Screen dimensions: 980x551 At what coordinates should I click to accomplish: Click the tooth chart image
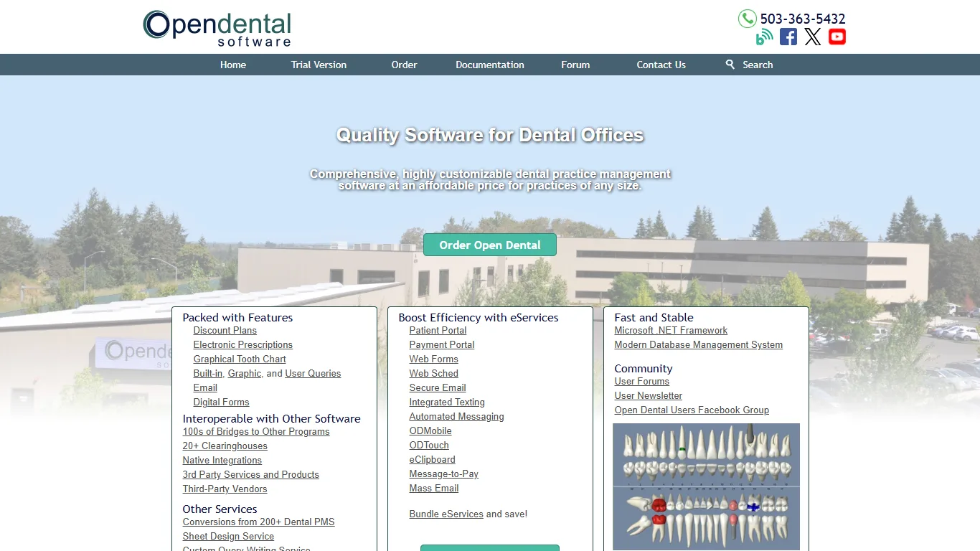(x=706, y=486)
